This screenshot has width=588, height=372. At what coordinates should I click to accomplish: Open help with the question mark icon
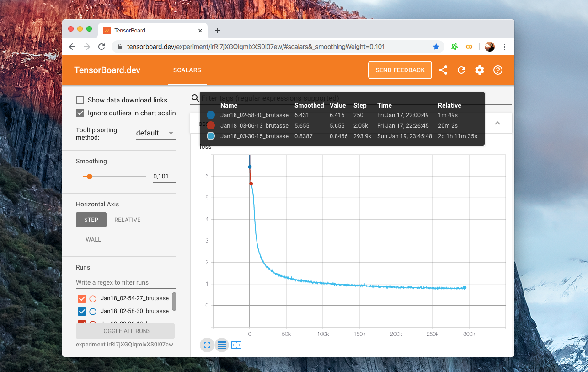point(498,70)
